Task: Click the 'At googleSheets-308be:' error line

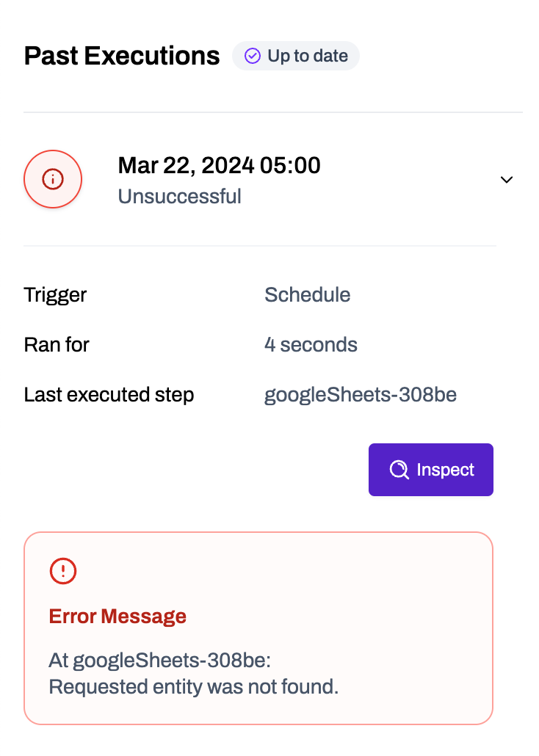Action: tap(160, 661)
